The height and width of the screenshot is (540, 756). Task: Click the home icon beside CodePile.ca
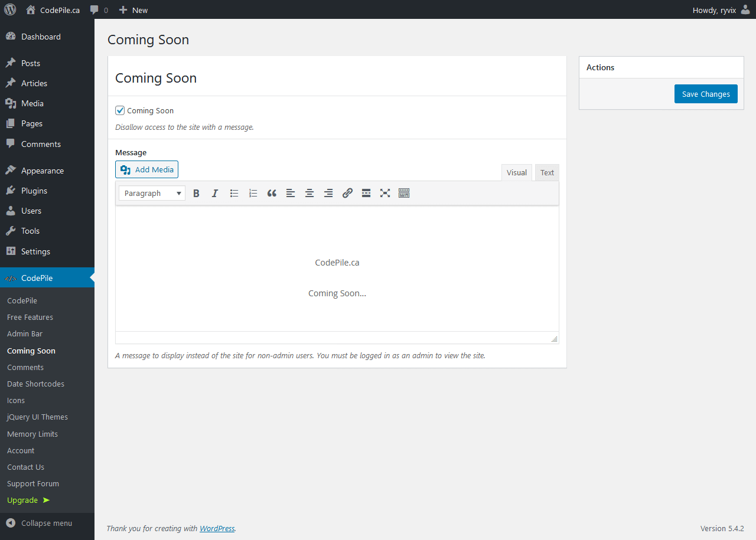click(x=31, y=9)
